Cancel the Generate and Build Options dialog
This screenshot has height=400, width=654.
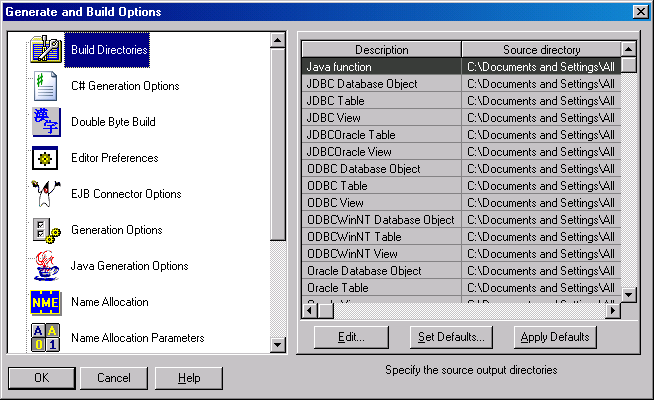click(114, 378)
